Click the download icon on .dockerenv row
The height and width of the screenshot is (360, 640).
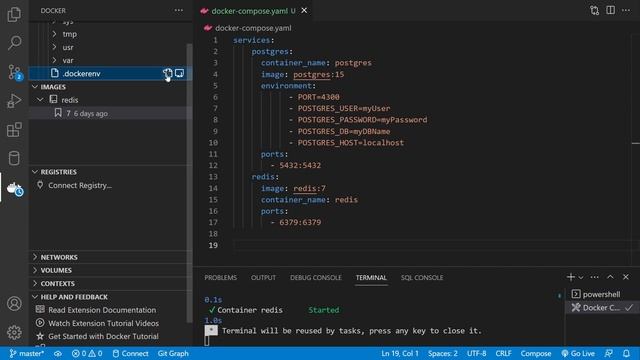(x=167, y=73)
